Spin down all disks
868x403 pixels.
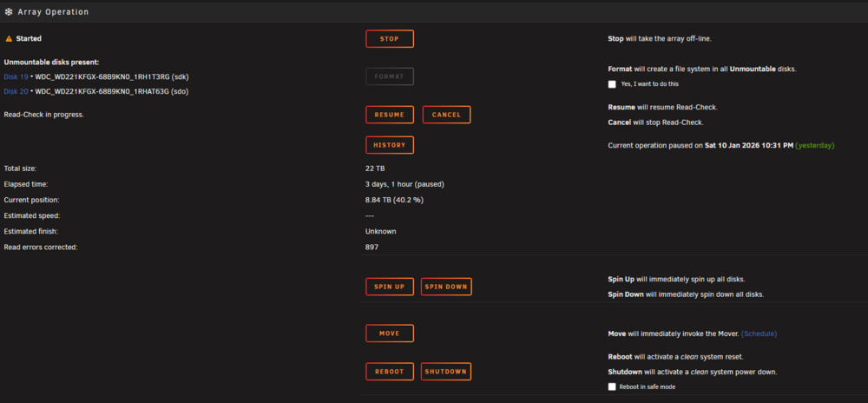[x=446, y=287]
